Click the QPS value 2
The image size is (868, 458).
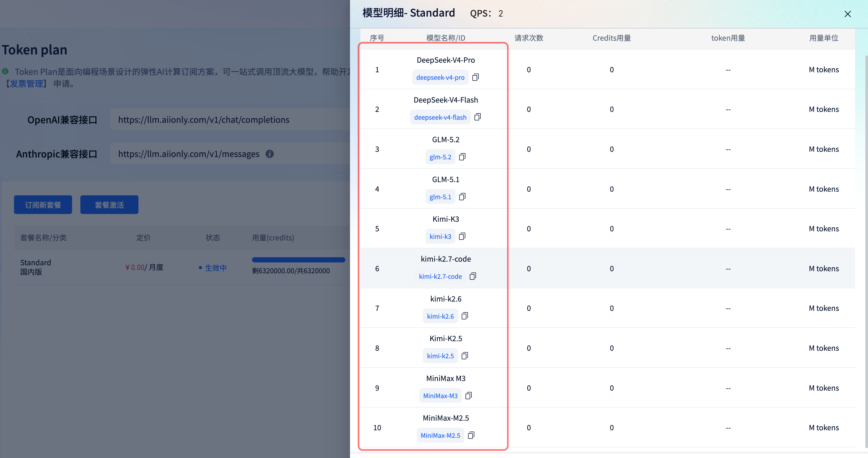point(500,13)
